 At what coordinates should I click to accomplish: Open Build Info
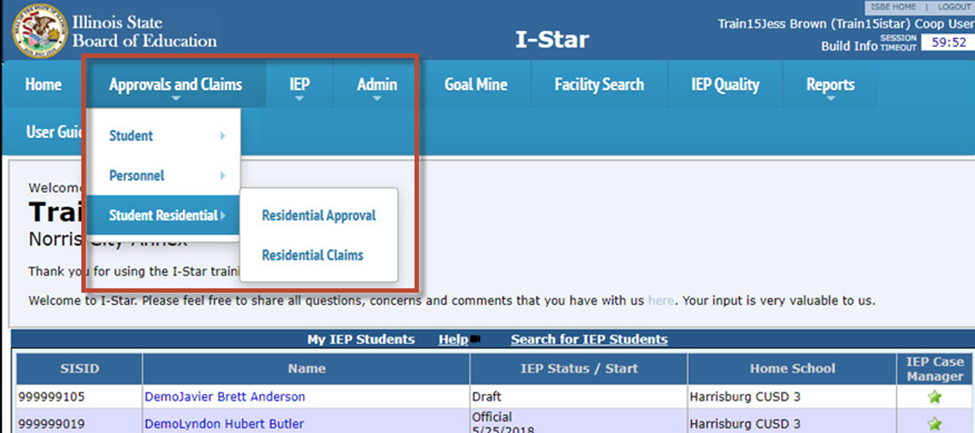click(x=849, y=46)
